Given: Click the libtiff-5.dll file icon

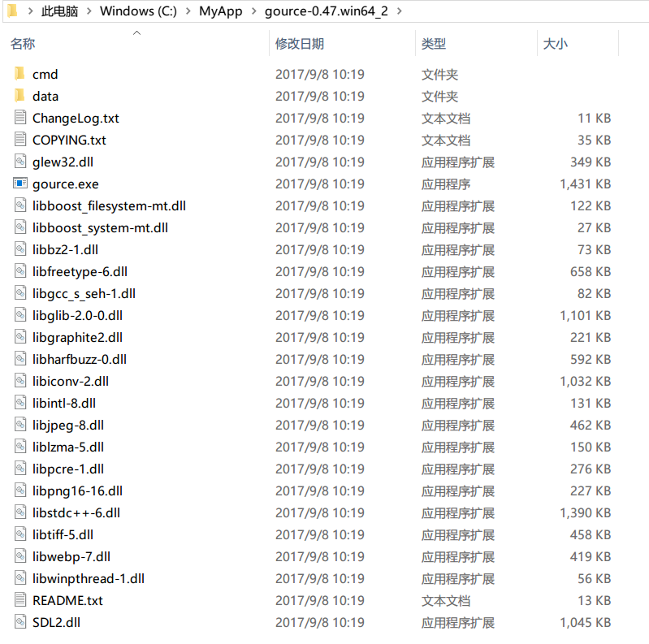Looking at the screenshot, I should (x=20, y=534).
